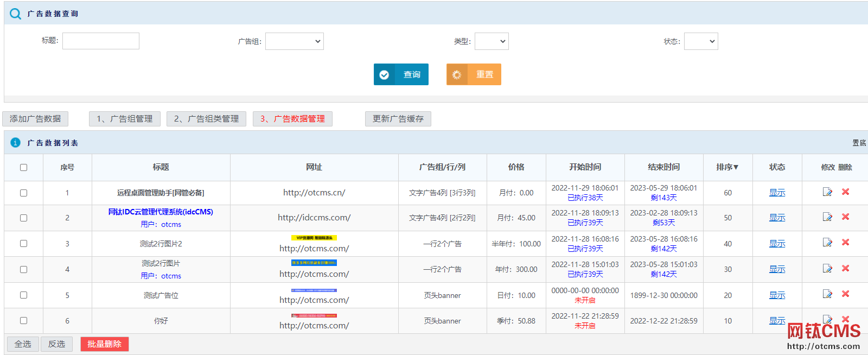Jump to bottom via 置底 link

pyautogui.click(x=859, y=143)
